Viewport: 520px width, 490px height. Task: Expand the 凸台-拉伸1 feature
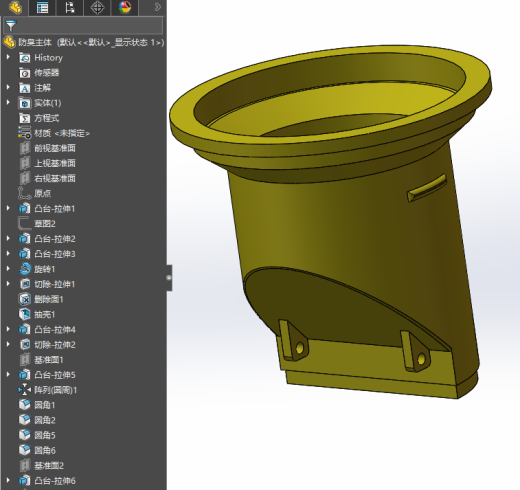click(x=8, y=208)
